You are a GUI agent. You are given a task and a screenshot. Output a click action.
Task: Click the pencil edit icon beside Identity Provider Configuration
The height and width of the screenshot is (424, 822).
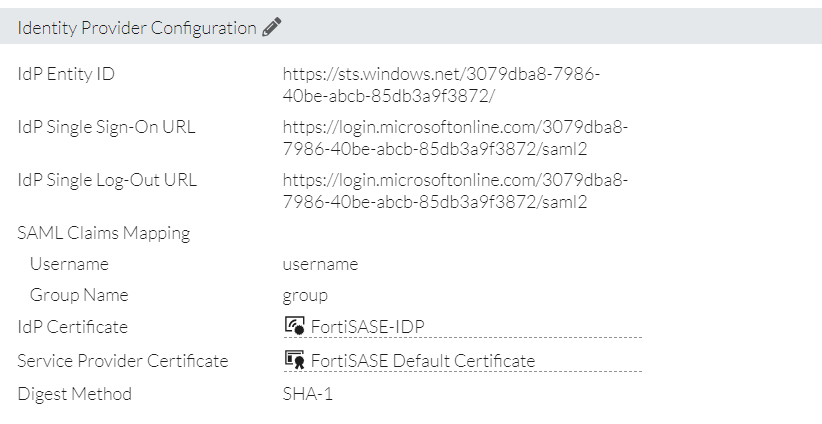[271, 28]
